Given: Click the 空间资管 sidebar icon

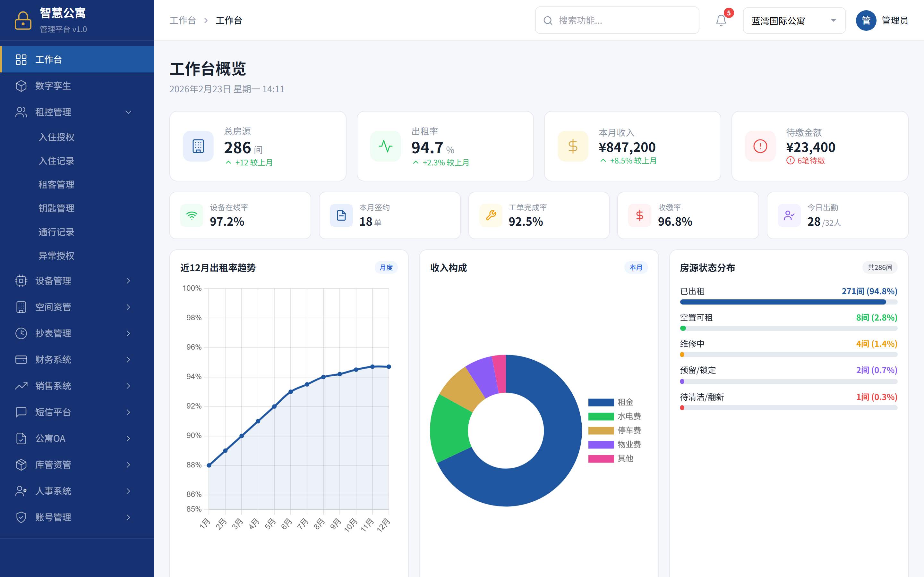Looking at the screenshot, I should pyautogui.click(x=21, y=307).
